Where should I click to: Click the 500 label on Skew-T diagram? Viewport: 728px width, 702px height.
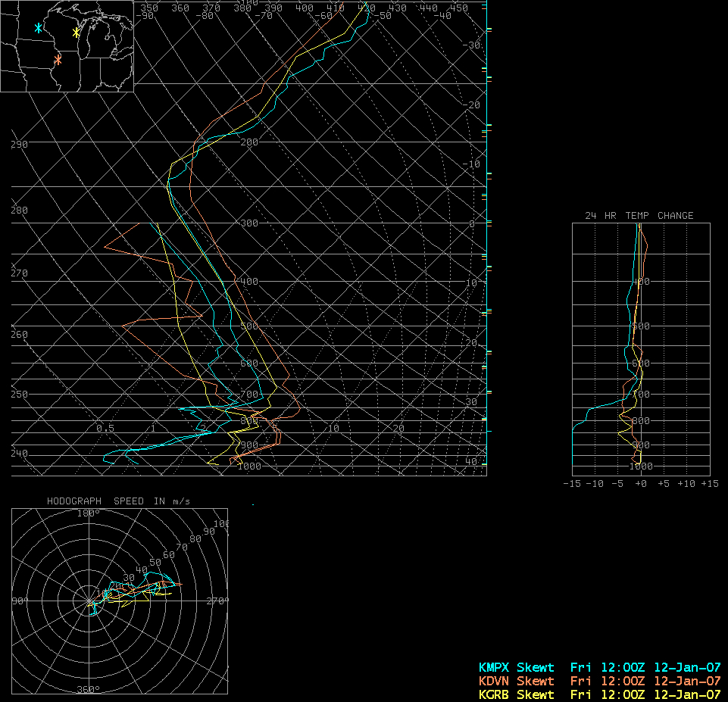pyautogui.click(x=249, y=326)
